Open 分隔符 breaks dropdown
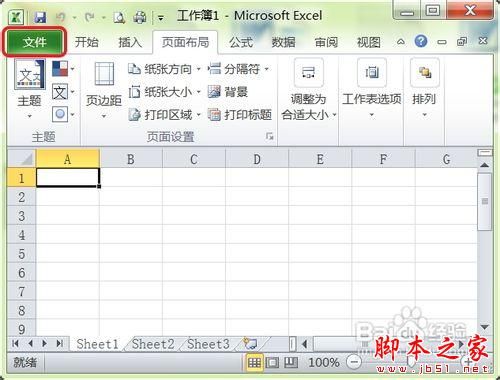 239,69
